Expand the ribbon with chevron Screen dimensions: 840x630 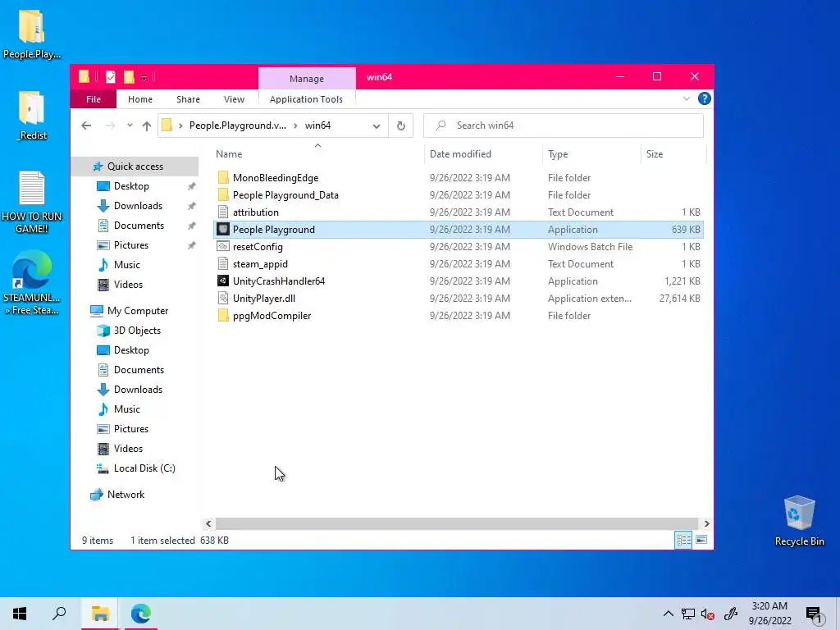click(x=687, y=98)
